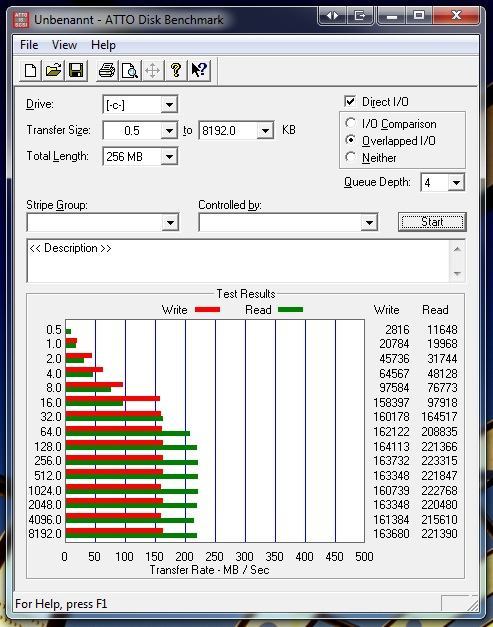
Task: Click the write value 158397
Action: pos(391,403)
